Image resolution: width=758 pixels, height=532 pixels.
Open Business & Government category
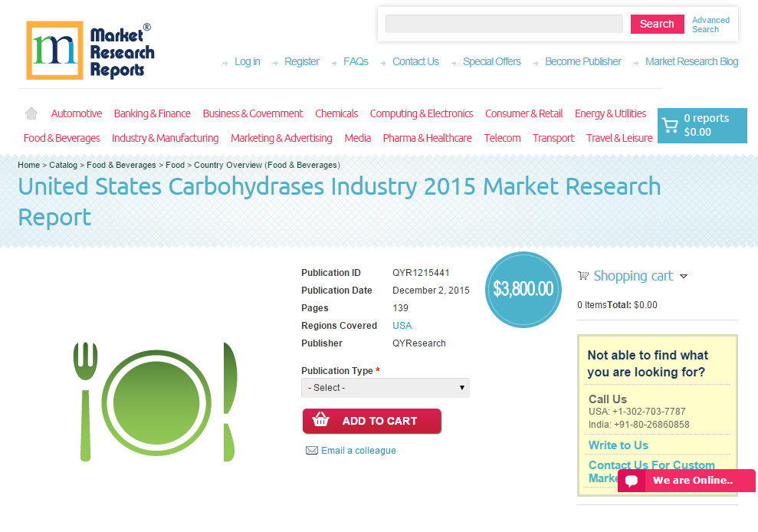pos(253,113)
